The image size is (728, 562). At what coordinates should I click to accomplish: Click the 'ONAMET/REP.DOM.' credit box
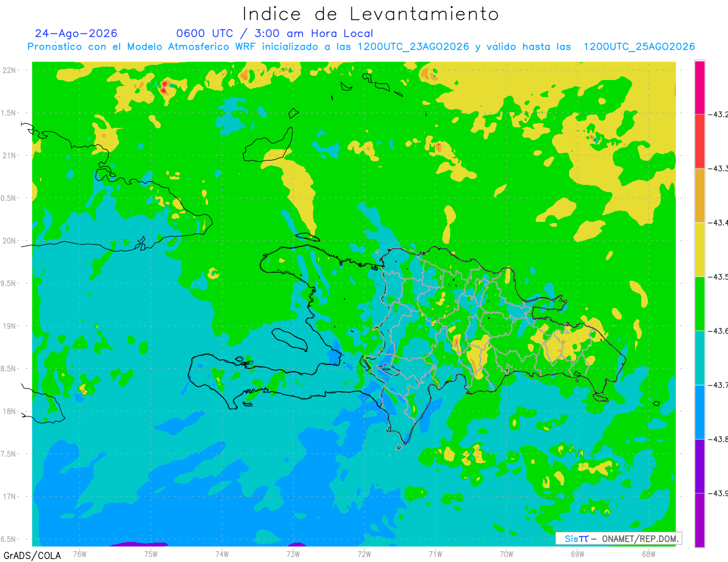[618, 538]
